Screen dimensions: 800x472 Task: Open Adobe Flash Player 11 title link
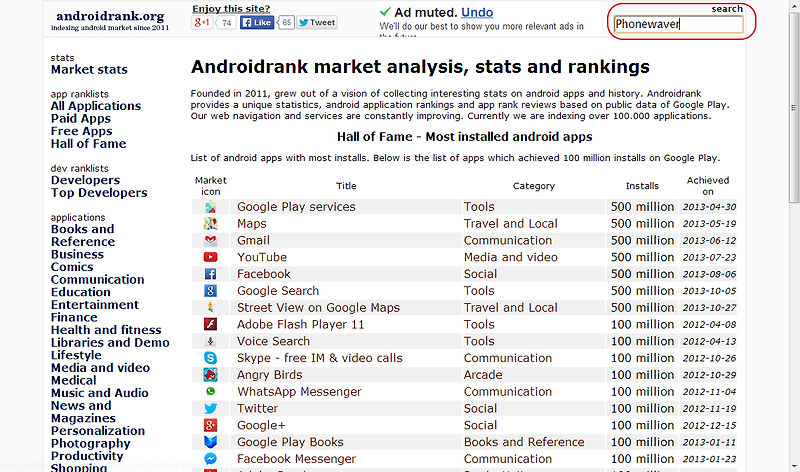click(301, 325)
